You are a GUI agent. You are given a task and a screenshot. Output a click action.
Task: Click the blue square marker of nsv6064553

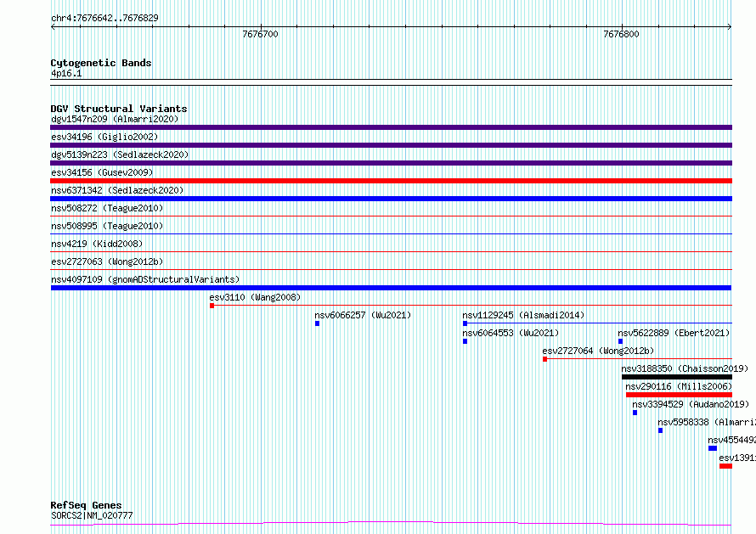(465, 341)
